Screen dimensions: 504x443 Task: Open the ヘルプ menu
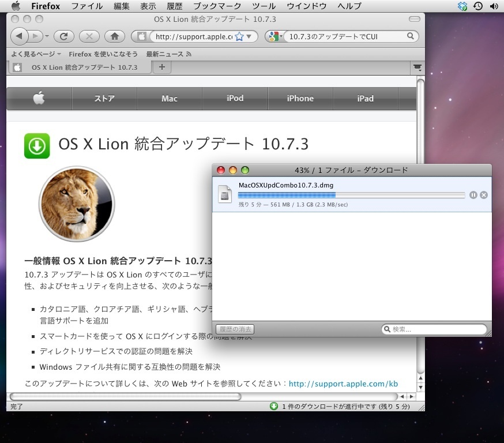coord(349,6)
